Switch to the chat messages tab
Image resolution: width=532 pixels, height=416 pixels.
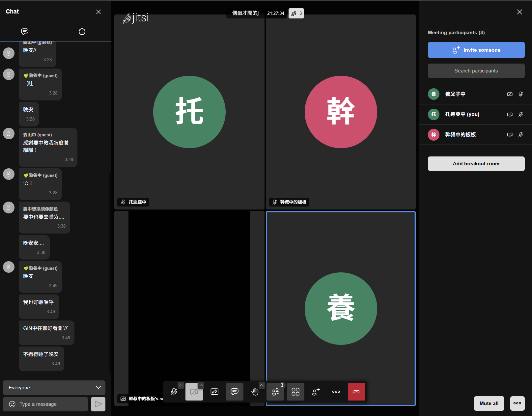click(25, 32)
